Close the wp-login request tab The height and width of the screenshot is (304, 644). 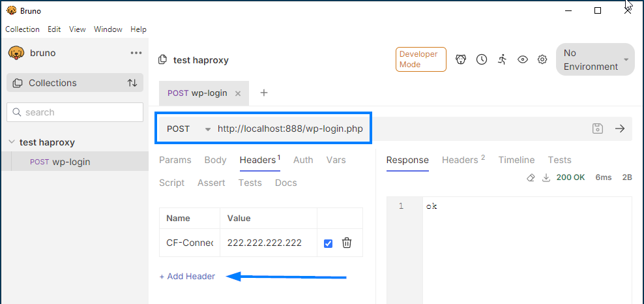pyautogui.click(x=238, y=94)
